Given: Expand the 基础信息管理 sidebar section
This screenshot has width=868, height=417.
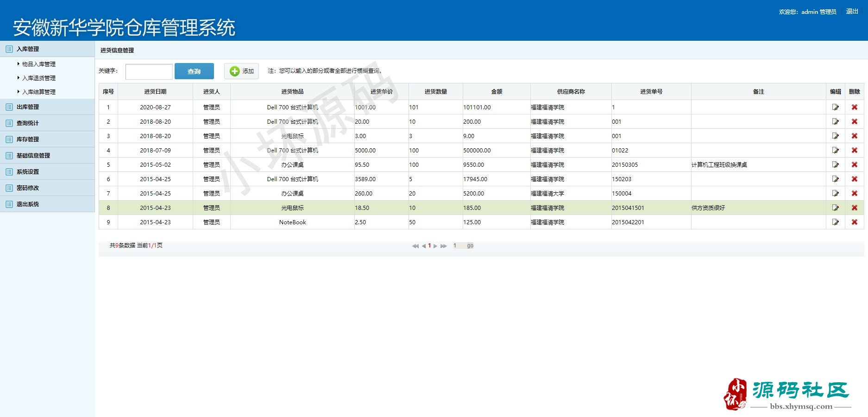Looking at the screenshot, I should pyautogui.click(x=33, y=156).
